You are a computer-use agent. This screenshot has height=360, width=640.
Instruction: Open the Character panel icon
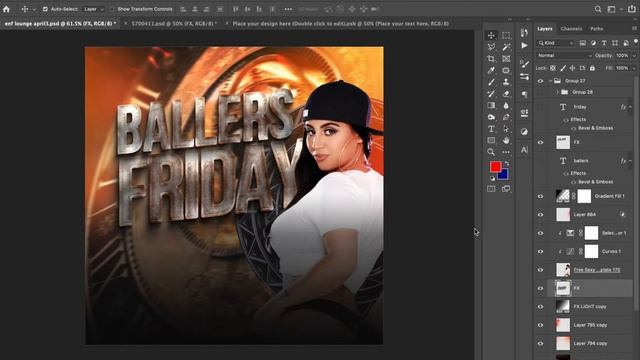click(524, 150)
